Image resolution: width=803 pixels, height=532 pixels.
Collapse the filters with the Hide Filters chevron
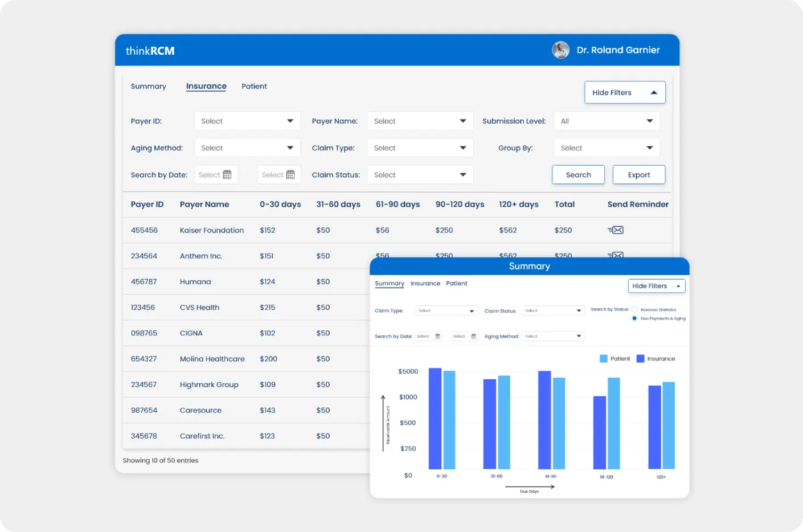tap(654, 92)
